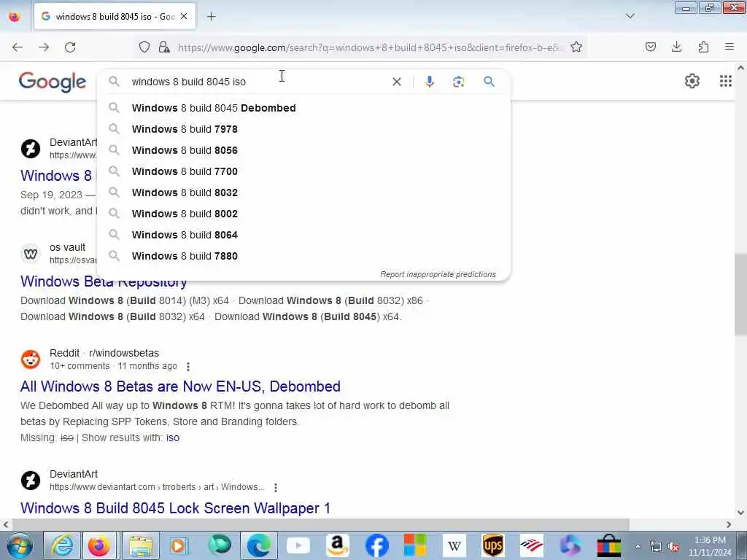Viewport: 747px width, 560px height.
Task: Go back to the previous page
Action: click(x=18, y=47)
